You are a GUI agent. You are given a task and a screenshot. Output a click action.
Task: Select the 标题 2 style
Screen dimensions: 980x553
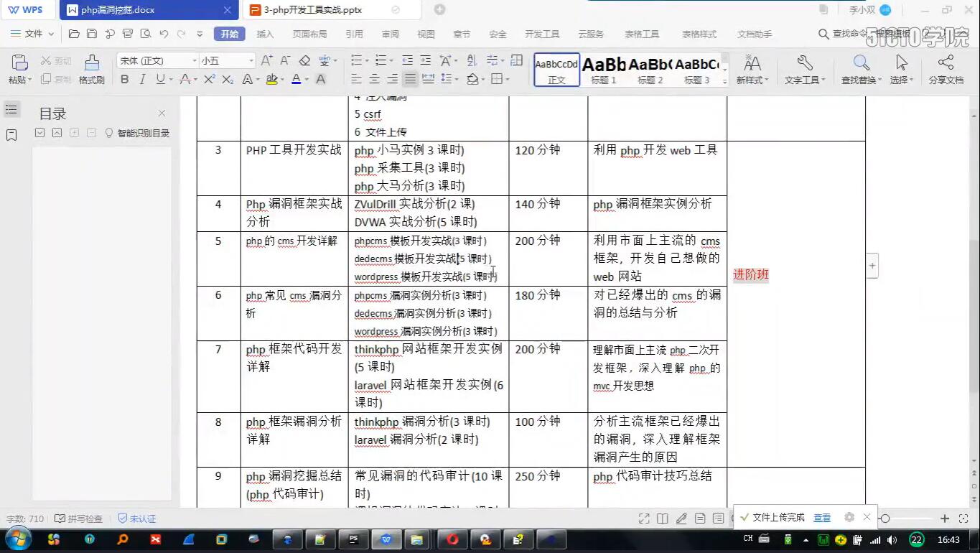tap(650, 70)
